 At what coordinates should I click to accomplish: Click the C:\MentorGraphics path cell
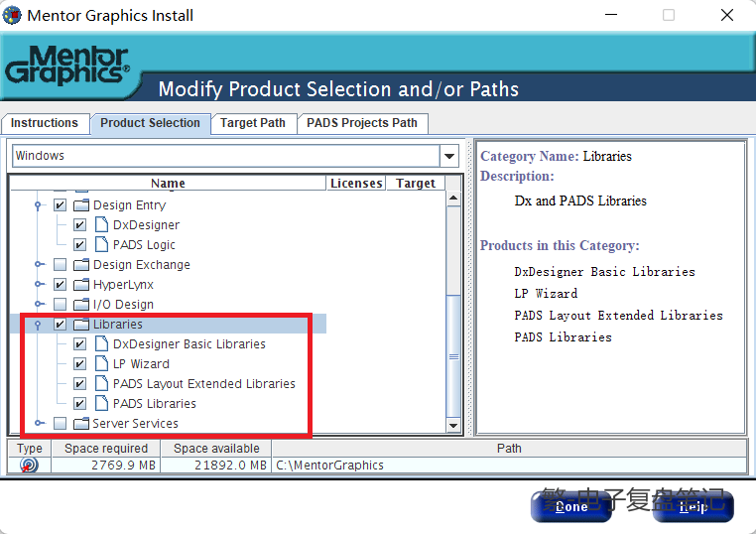(x=509, y=466)
